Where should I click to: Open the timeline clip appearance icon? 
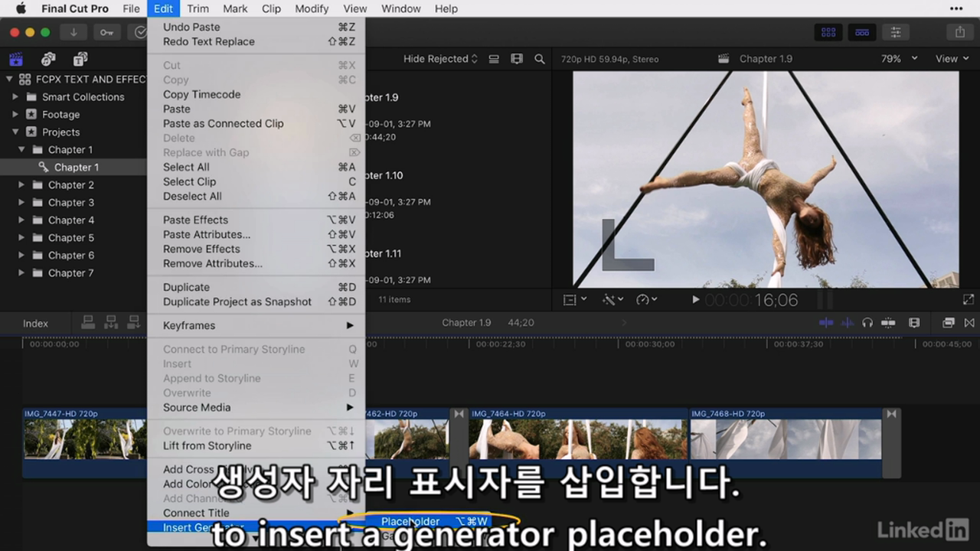pos(913,323)
